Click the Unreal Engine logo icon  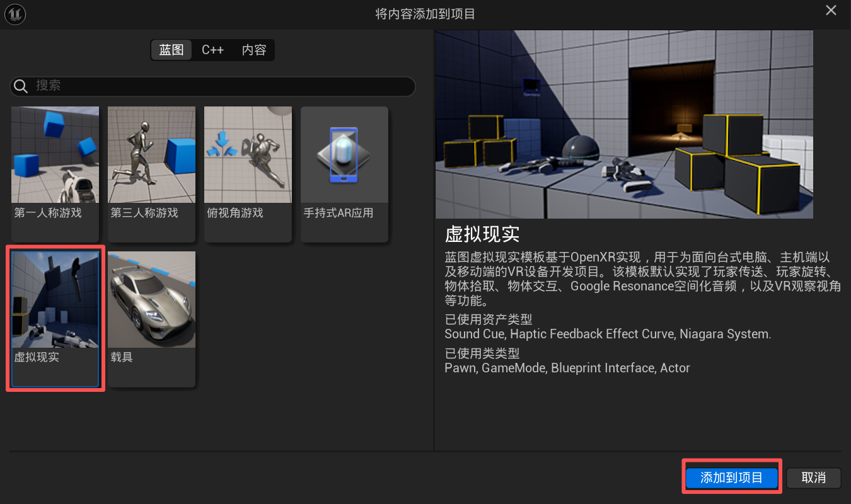[x=15, y=15]
